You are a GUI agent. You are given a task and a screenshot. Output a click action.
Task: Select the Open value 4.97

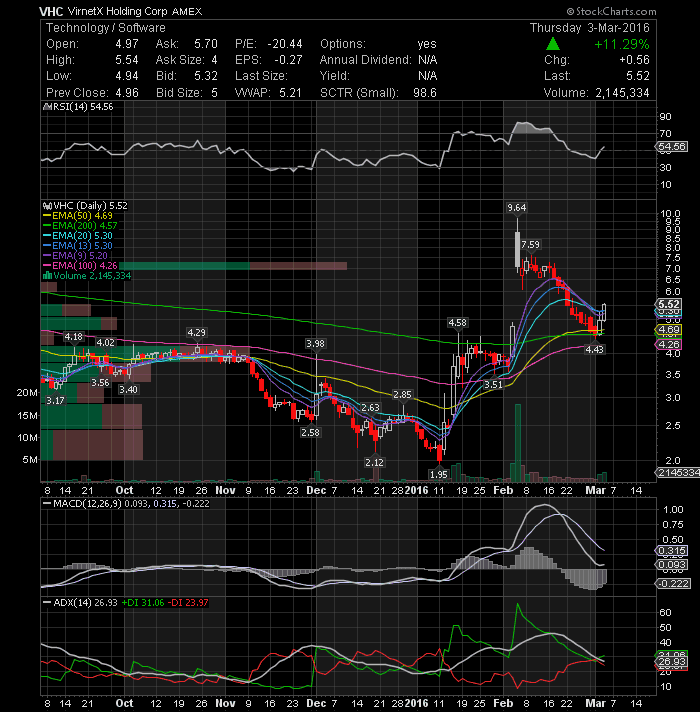coord(127,44)
